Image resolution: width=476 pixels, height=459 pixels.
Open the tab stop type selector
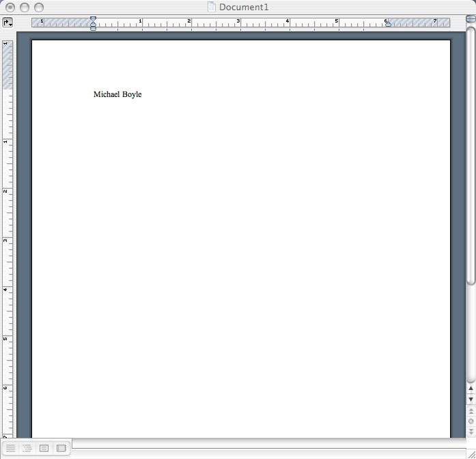tap(8, 23)
